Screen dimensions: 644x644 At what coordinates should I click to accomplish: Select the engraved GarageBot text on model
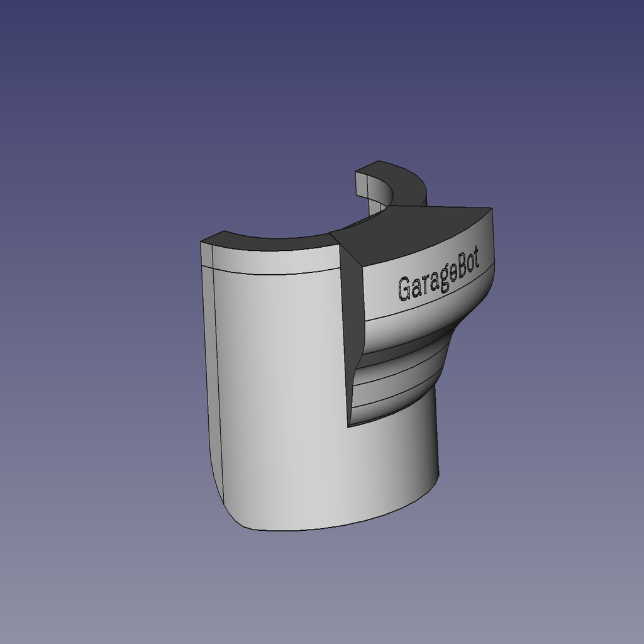[438, 274]
